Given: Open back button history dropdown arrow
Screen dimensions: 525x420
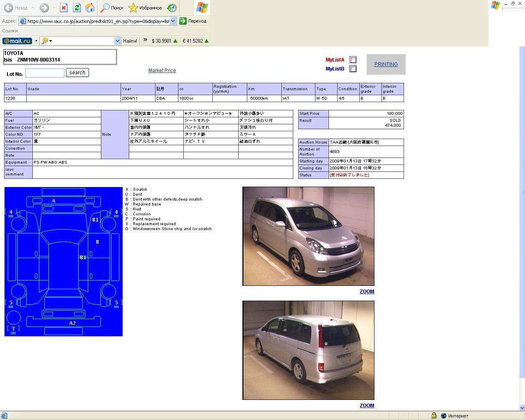Looking at the screenshot, I should pyautogui.click(x=33, y=8).
